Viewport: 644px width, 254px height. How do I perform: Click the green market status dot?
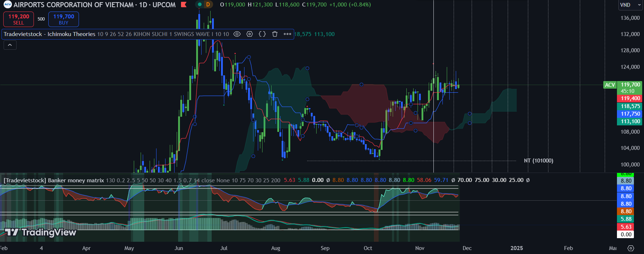pos(199,5)
